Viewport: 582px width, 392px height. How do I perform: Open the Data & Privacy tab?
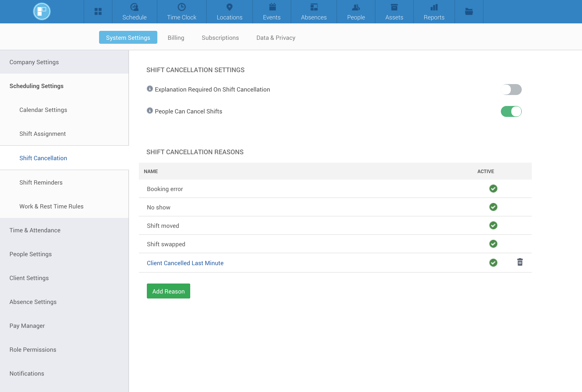point(276,38)
